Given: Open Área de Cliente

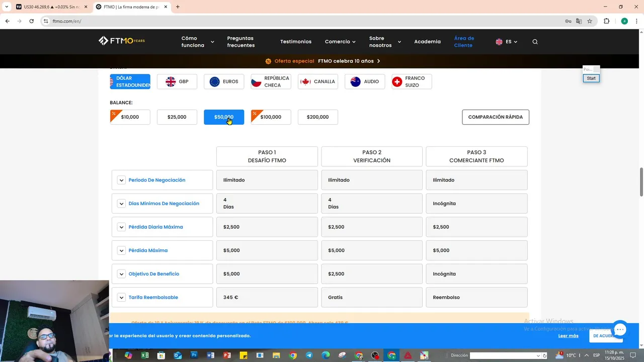Looking at the screenshot, I should click(x=464, y=42).
